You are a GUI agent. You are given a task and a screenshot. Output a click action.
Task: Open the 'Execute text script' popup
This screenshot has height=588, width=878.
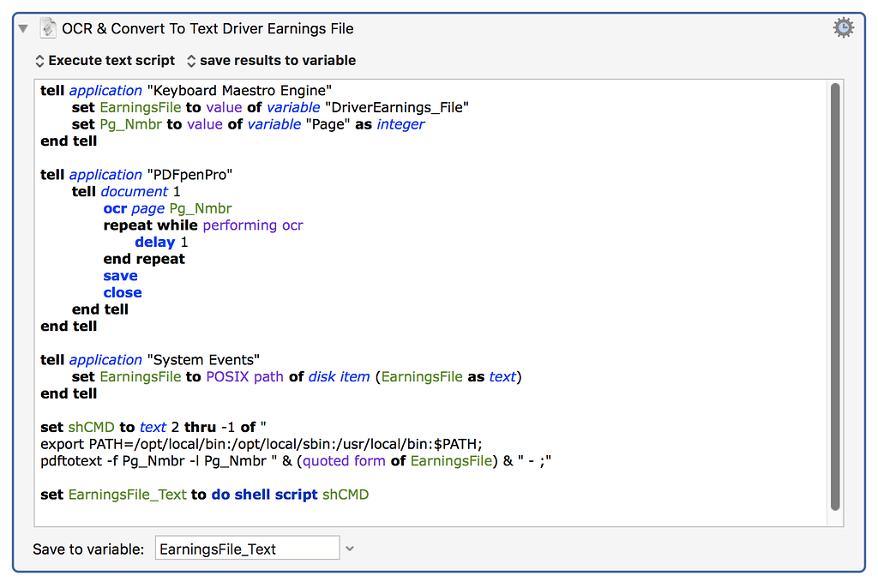pyautogui.click(x=105, y=61)
